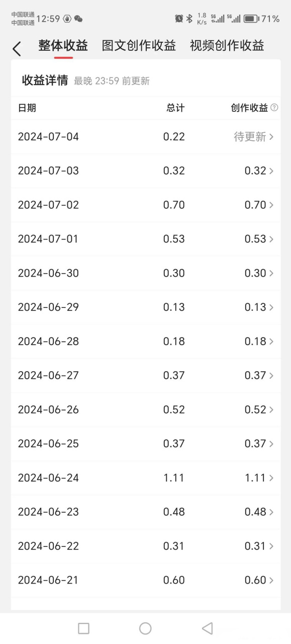Open details for 2024-07-02 earnings 0.70

point(146,205)
